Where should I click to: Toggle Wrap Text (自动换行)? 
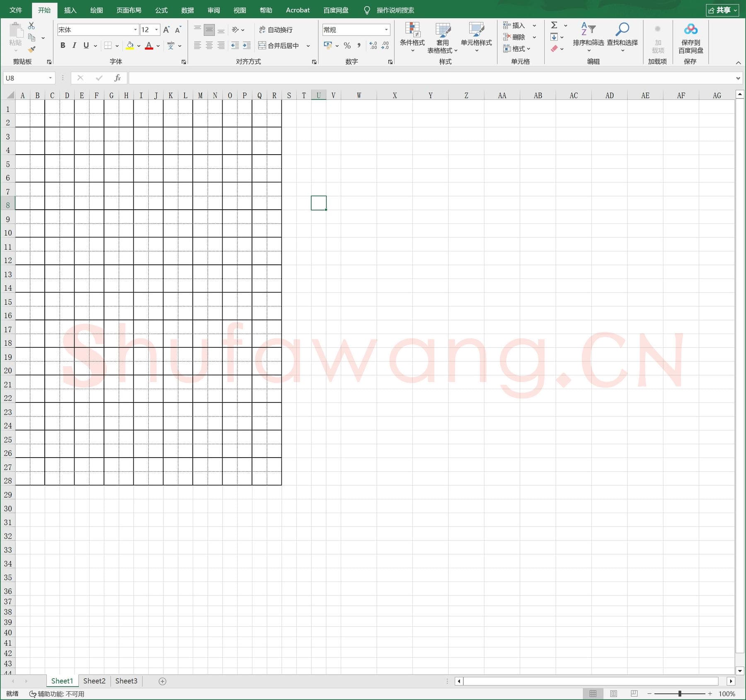[276, 30]
